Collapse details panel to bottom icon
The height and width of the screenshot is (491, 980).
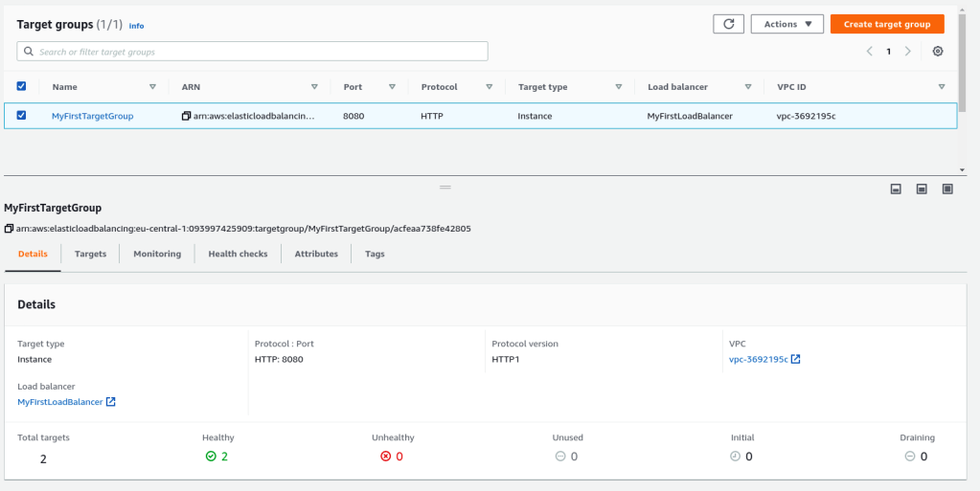[x=896, y=190]
